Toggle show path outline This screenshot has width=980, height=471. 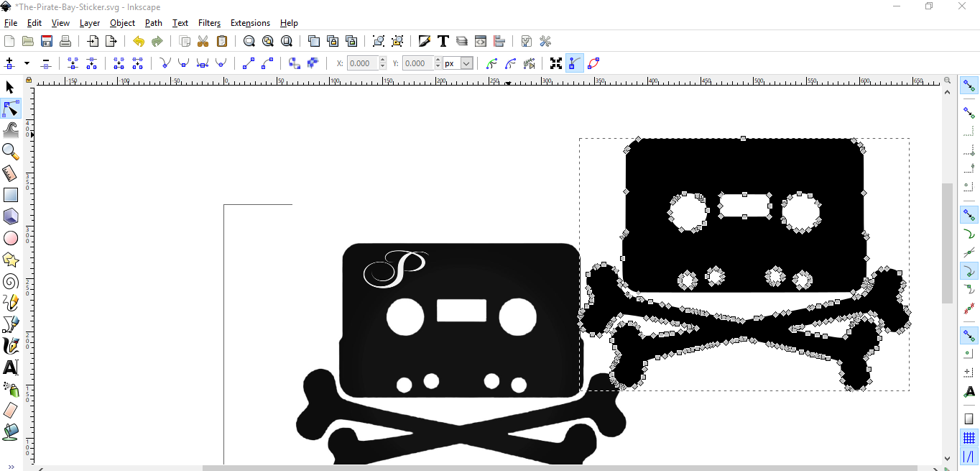coord(593,63)
